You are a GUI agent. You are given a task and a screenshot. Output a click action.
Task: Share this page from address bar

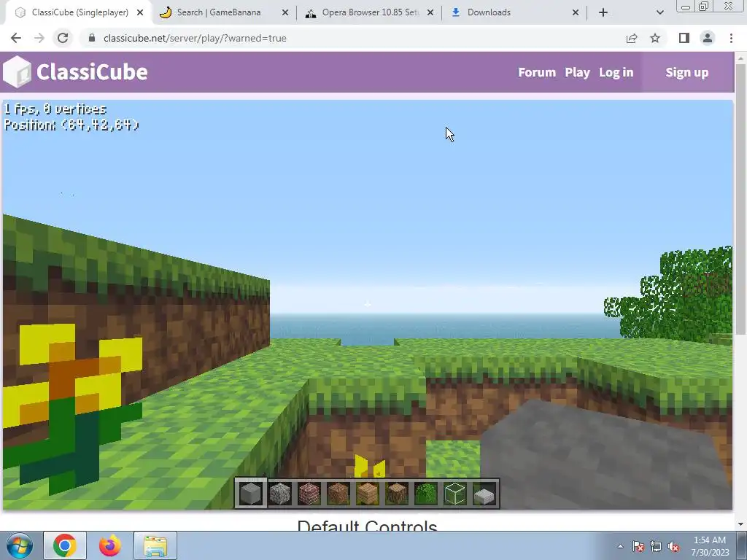tap(632, 38)
